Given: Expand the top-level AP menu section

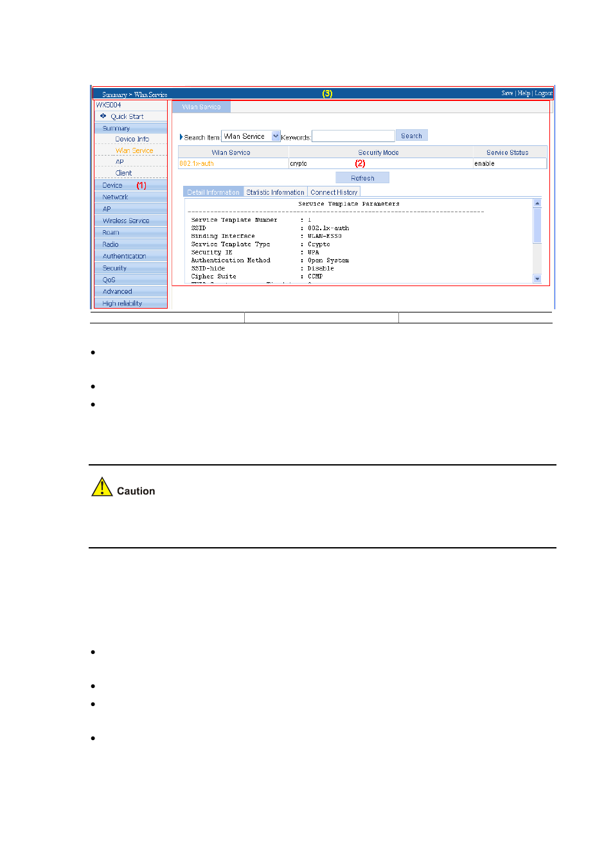Looking at the screenshot, I should (x=130, y=209).
